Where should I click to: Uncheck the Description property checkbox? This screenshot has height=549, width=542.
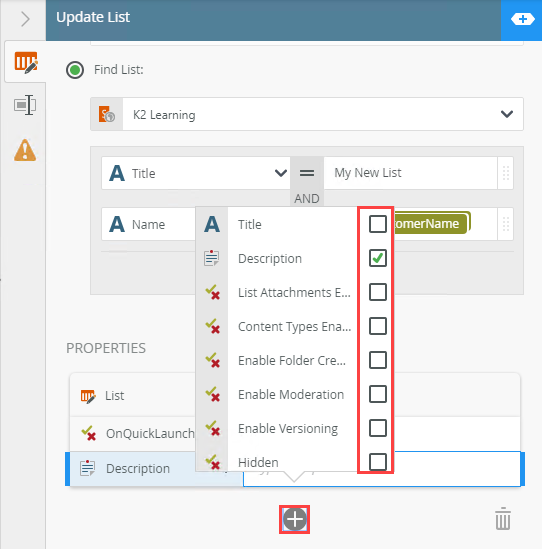[377, 258]
